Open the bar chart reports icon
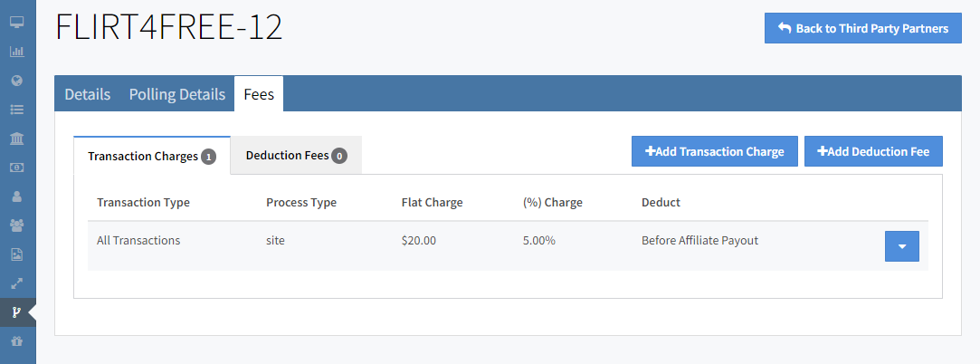Image resolution: width=980 pixels, height=364 pixels. click(16, 51)
